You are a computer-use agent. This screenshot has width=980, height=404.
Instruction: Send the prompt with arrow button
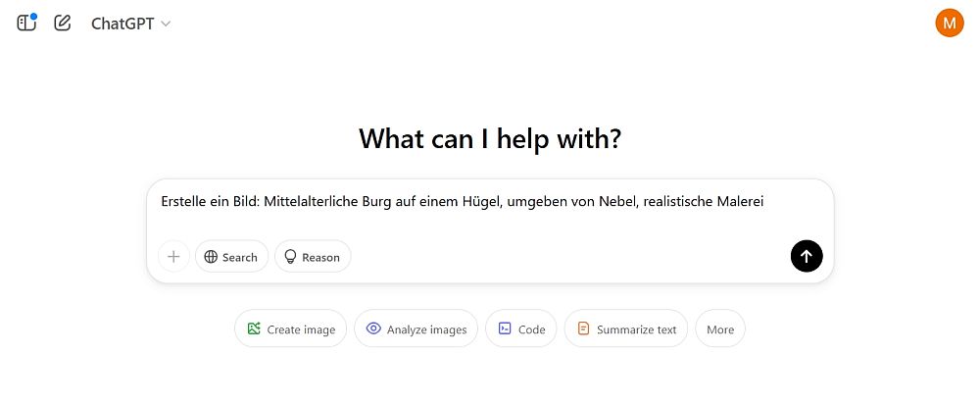pos(807,257)
